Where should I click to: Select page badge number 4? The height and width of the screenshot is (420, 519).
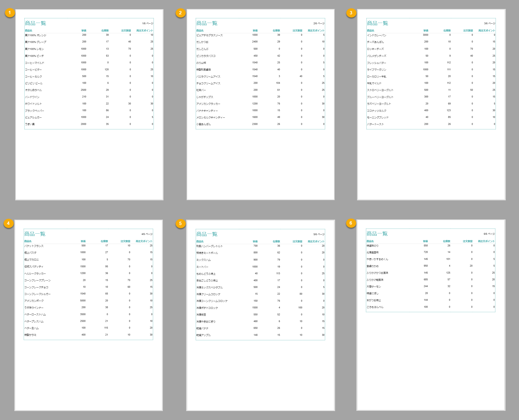click(x=9, y=224)
